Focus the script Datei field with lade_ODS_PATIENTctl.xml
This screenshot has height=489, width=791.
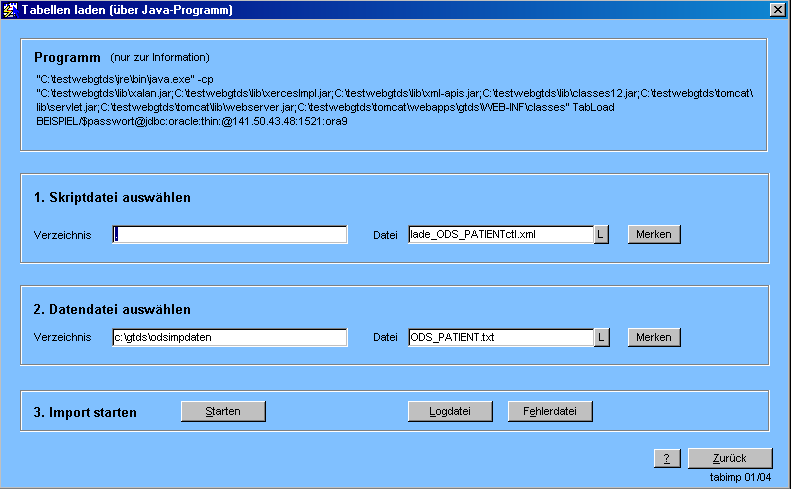500,234
